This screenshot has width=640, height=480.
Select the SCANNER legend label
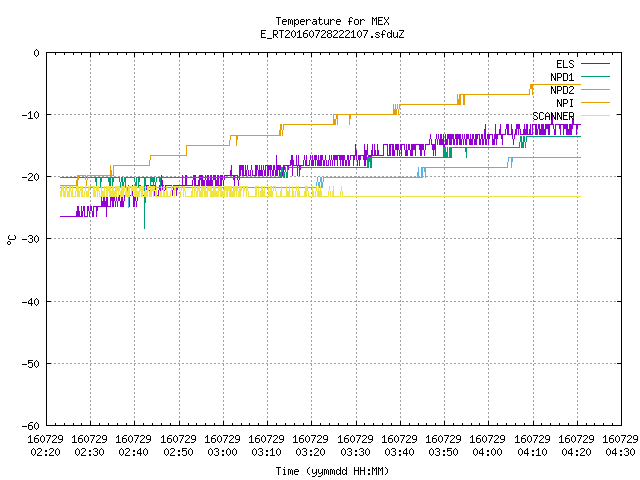pos(553,116)
